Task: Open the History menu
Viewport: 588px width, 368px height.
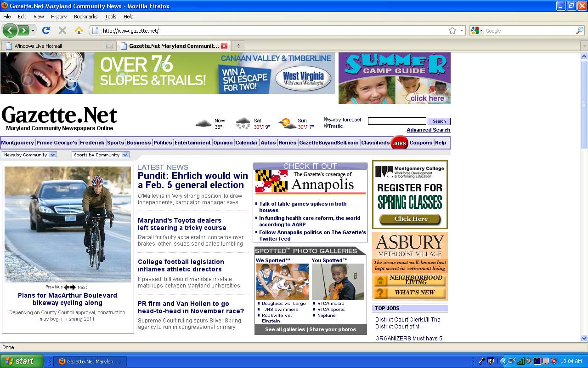Action: pyautogui.click(x=59, y=17)
